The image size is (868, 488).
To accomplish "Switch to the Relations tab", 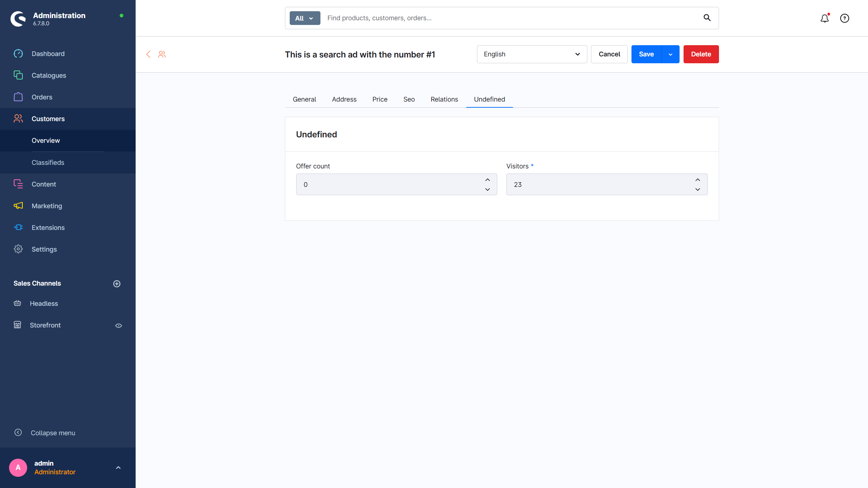I will click(444, 99).
